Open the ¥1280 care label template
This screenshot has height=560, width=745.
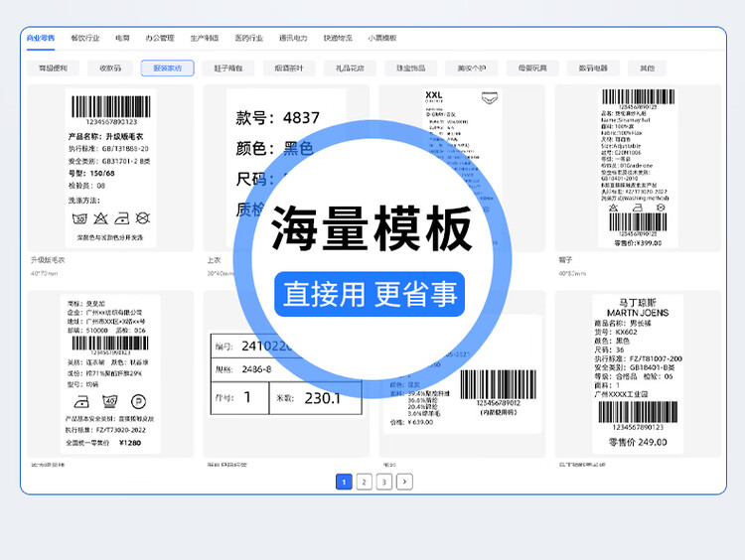pyautogui.click(x=110, y=374)
